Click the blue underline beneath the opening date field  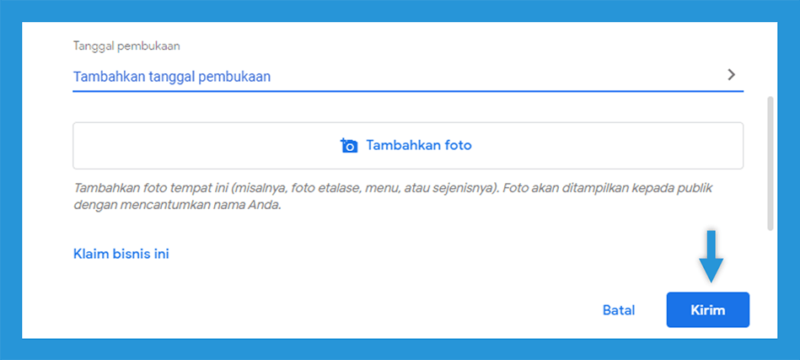point(408,91)
